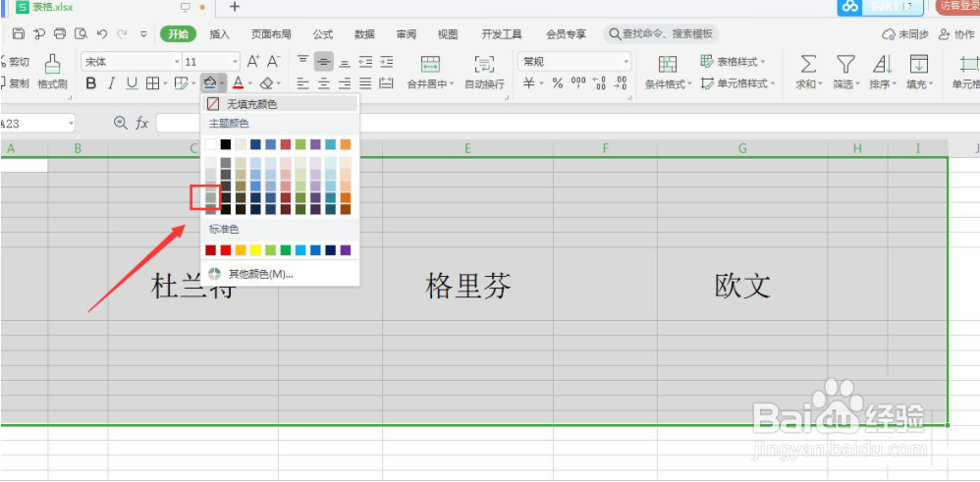Expand Table Style (表格样式) dropdown
980x482 pixels.
tap(762, 62)
